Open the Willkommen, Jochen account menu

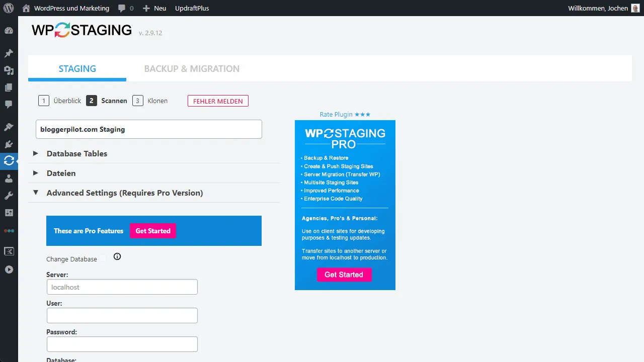(604, 8)
